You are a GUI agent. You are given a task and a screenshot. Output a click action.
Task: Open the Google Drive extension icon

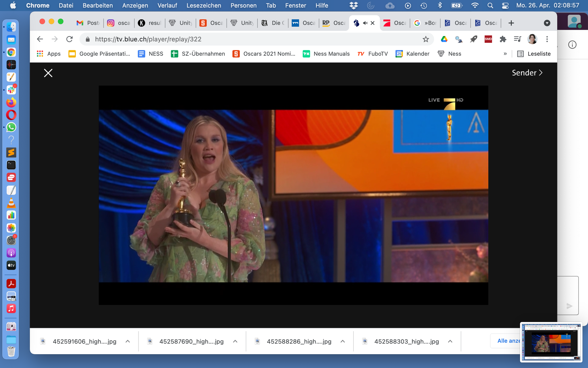(444, 39)
